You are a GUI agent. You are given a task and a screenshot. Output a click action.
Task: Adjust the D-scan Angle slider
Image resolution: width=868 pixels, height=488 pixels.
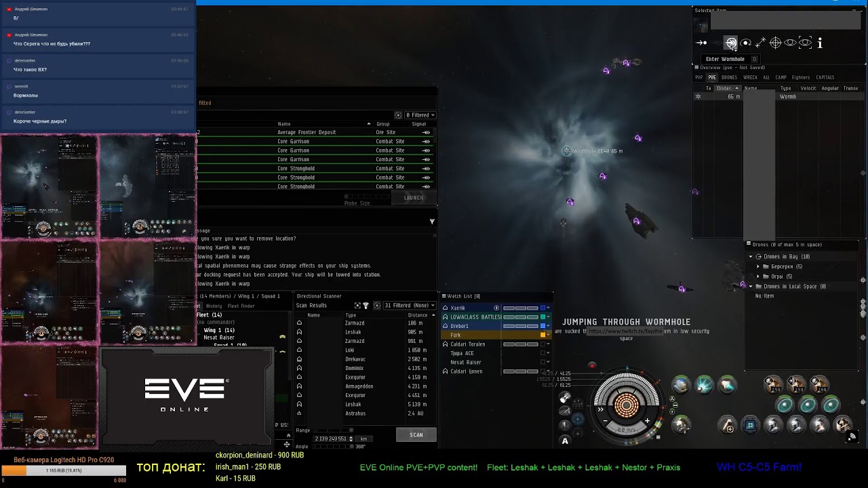click(332, 446)
